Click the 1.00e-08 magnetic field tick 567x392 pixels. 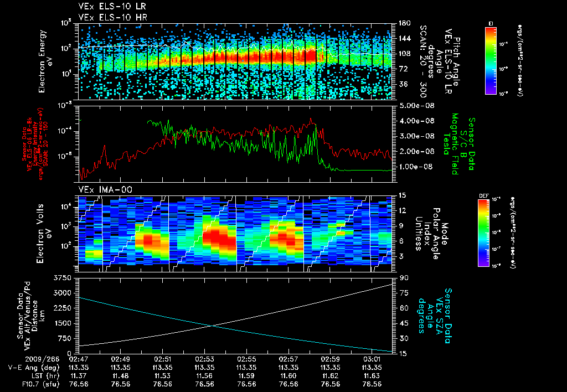[416, 167]
